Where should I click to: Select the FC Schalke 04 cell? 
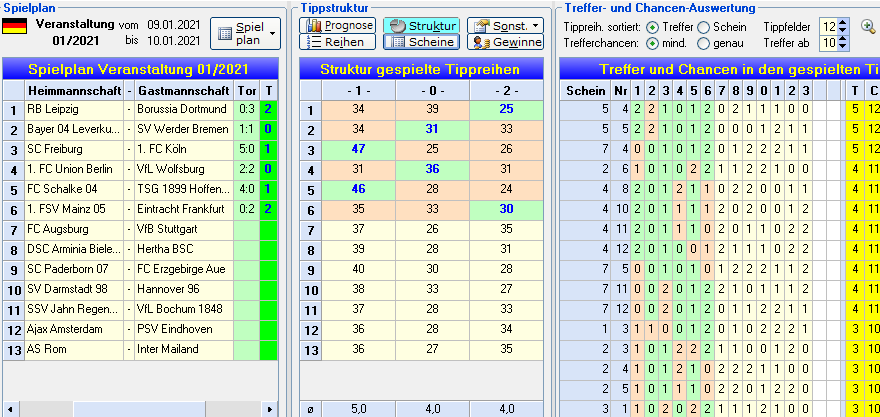(74, 189)
